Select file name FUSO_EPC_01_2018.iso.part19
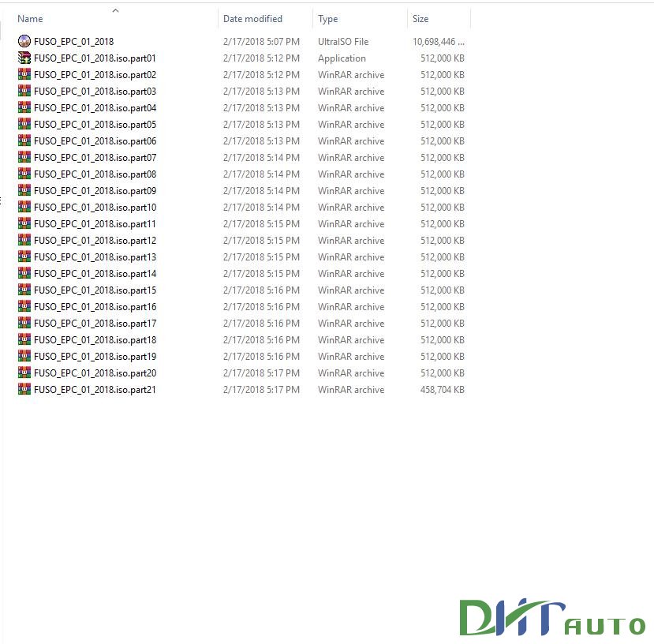Screen dimensions: 654x644 point(95,357)
